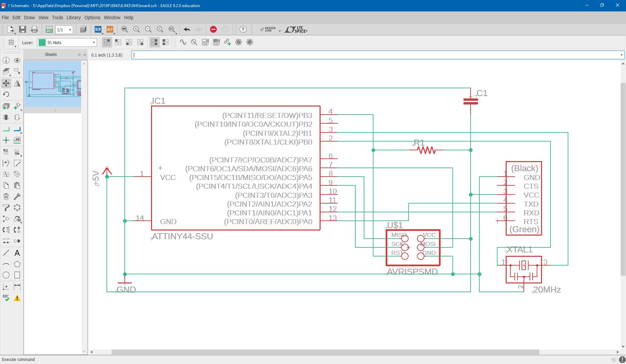Open the library manager books icon
The image size is (626, 364).
pos(83,30)
